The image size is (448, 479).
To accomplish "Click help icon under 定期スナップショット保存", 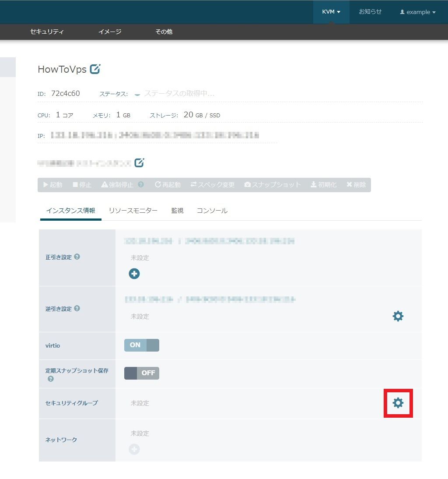I will [51, 379].
